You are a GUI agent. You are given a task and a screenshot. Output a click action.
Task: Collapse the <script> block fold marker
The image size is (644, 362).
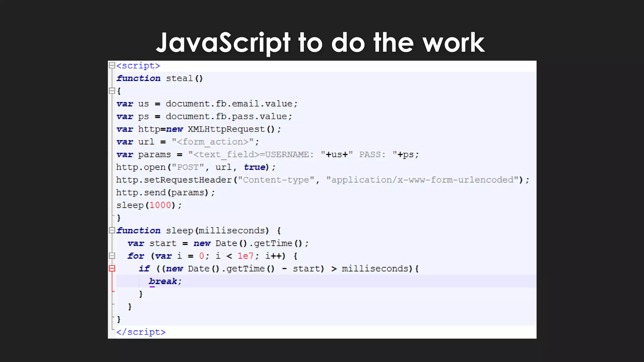click(112, 65)
